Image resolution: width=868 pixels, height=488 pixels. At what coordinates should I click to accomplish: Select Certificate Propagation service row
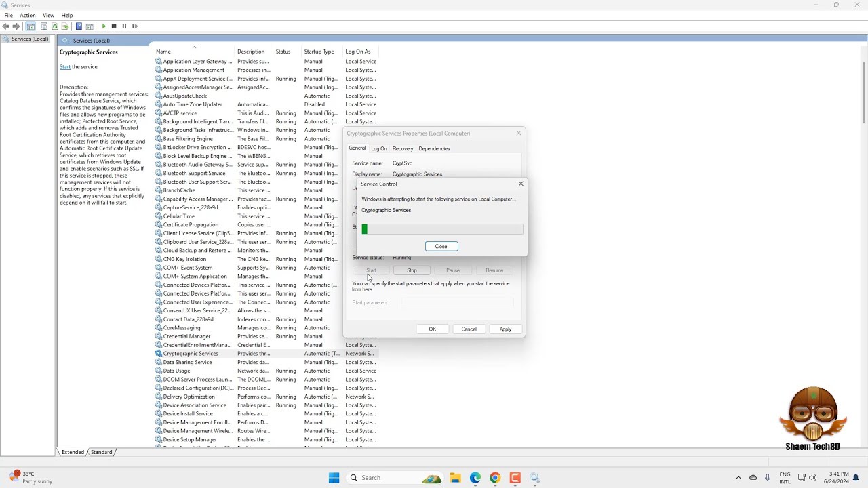[x=248, y=225]
